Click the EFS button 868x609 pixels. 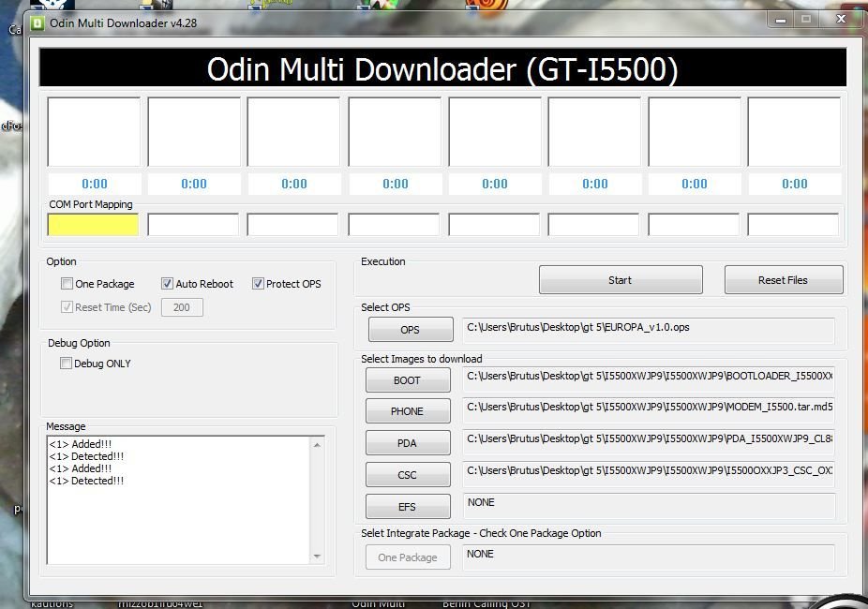(x=408, y=507)
